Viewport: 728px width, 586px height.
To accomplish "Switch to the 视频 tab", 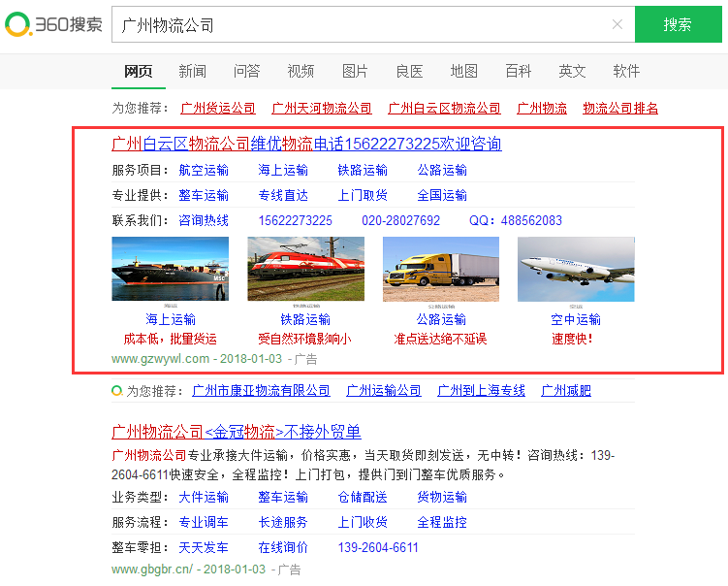I will pyautogui.click(x=301, y=71).
